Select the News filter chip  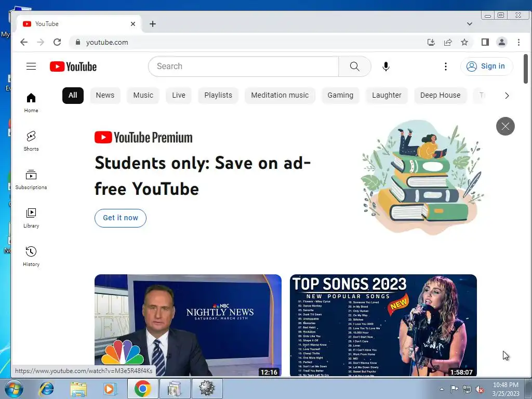click(105, 96)
